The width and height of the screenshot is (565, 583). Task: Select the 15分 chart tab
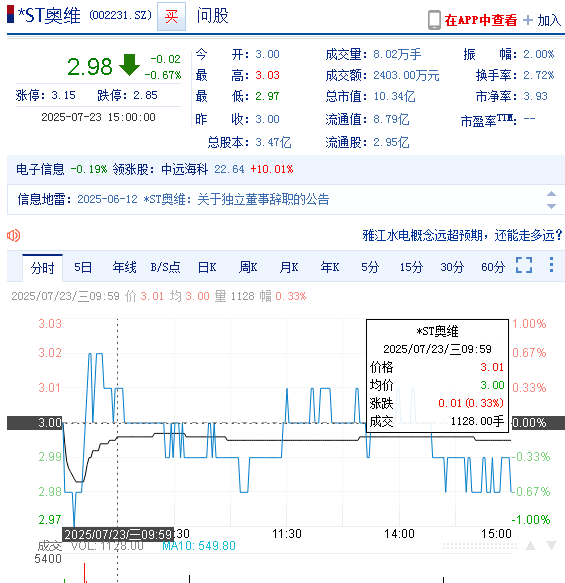411,267
